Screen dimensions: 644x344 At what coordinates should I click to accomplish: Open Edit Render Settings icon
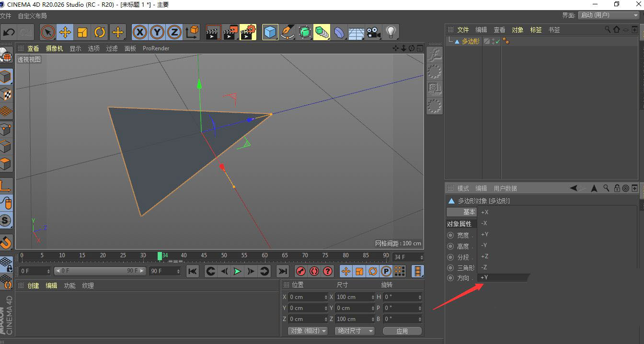point(248,32)
